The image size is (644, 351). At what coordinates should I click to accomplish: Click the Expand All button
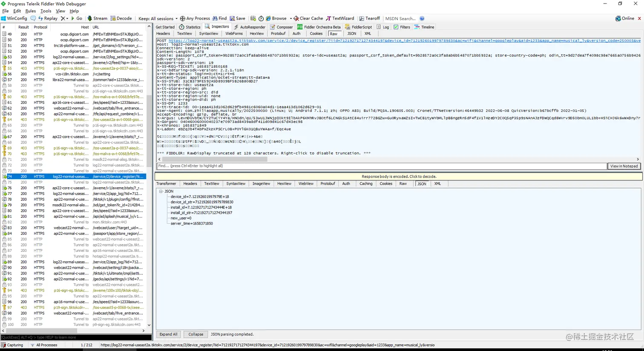click(168, 334)
